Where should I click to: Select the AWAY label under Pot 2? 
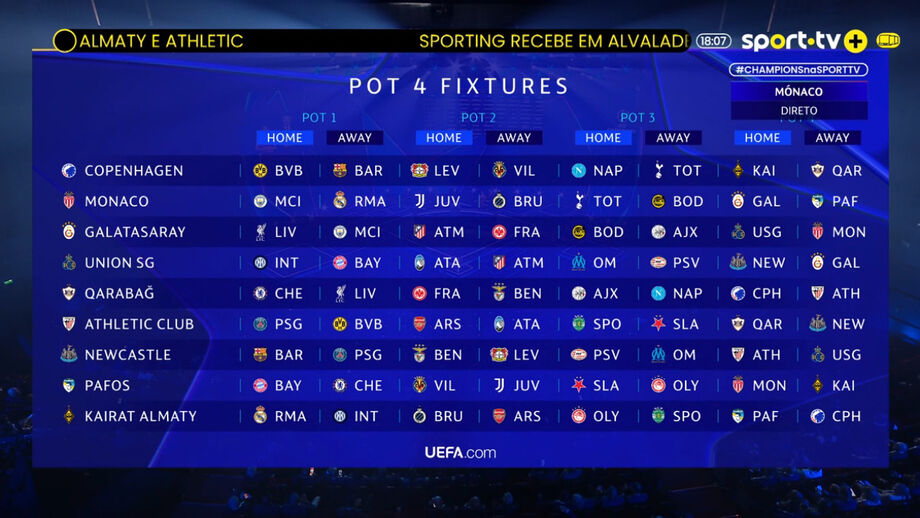(514, 138)
